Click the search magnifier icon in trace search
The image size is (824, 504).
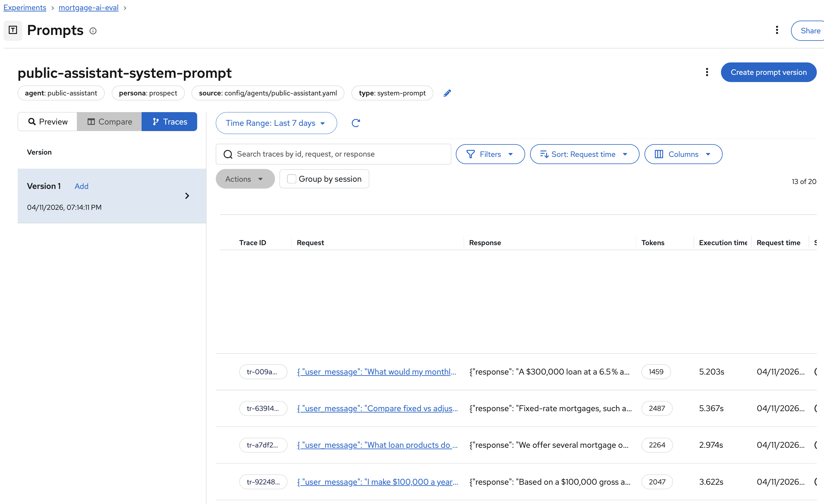pos(228,154)
